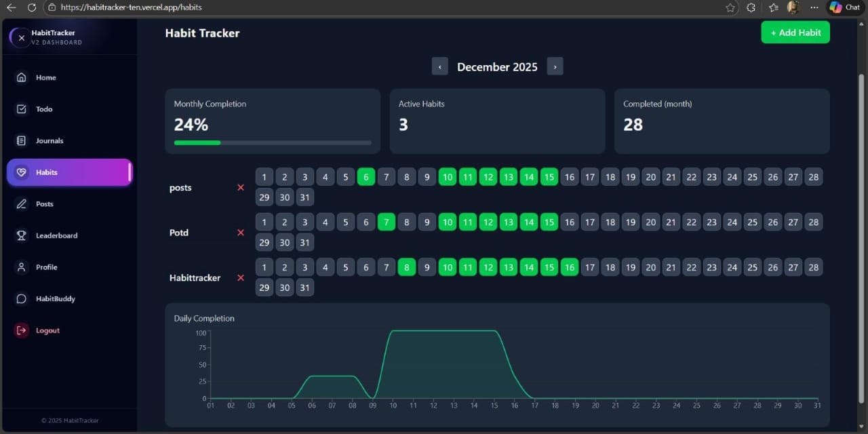Image resolution: width=868 pixels, height=434 pixels.
Task: Go to the previous month with the left chevron
Action: click(x=439, y=66)
